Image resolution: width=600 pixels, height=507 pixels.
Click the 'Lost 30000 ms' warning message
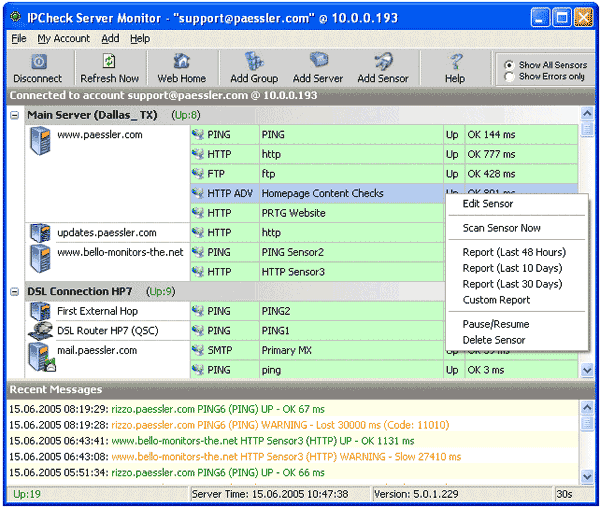(x=229, y=425)
